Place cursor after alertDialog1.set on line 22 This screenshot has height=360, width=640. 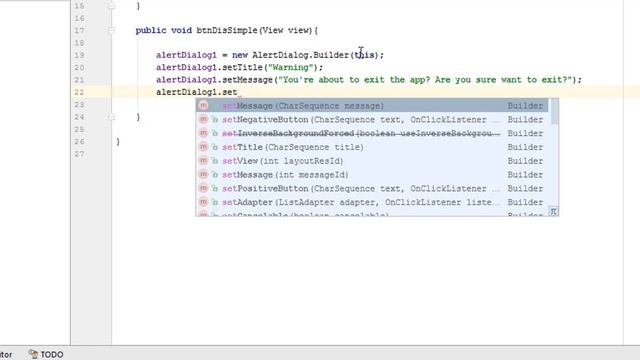click(x=238, y=92)
